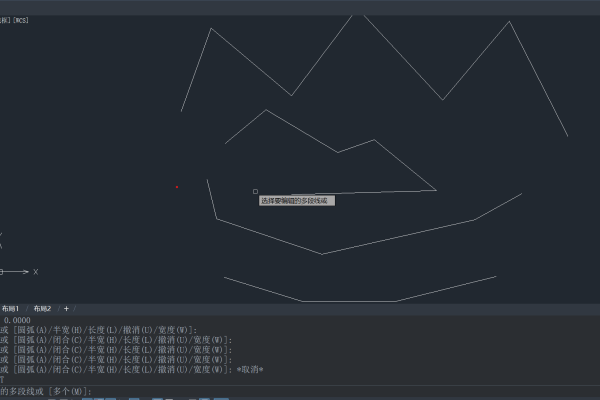The image size is (600, 400).
Task: Click the *取消* line in the command history
Action: pos(250,369)
